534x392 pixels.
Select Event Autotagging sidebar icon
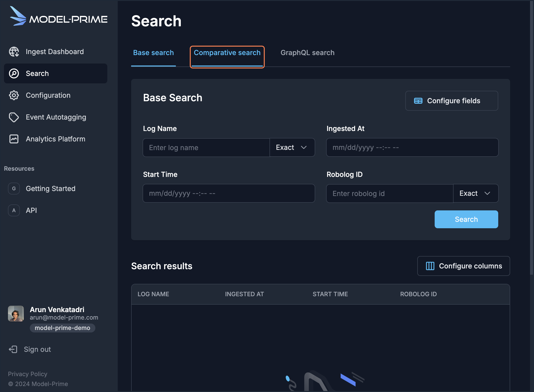[x=14, y=117]
